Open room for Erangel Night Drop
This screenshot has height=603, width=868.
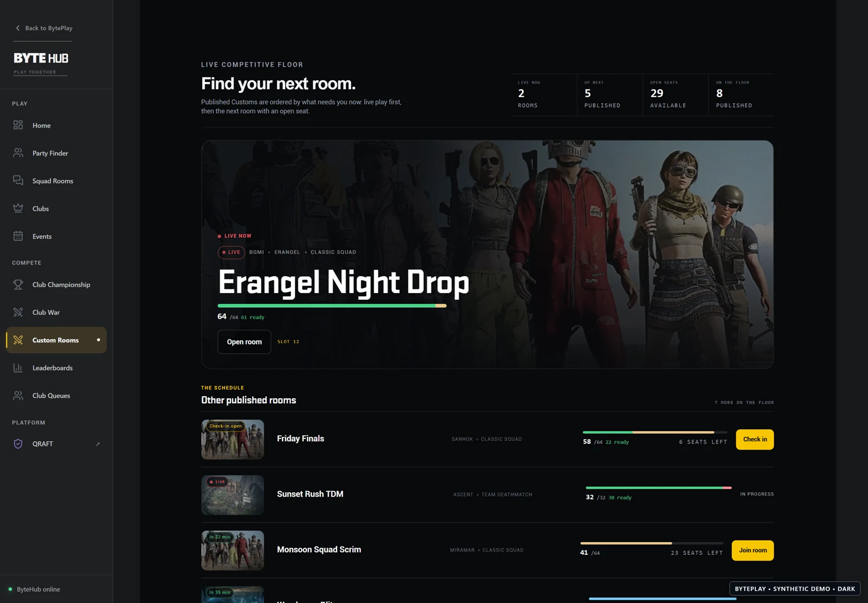tap(244, 342)
